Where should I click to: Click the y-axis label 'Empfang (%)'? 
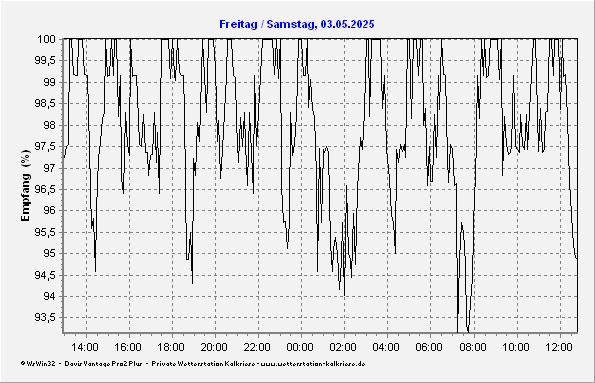coord(25,185)
